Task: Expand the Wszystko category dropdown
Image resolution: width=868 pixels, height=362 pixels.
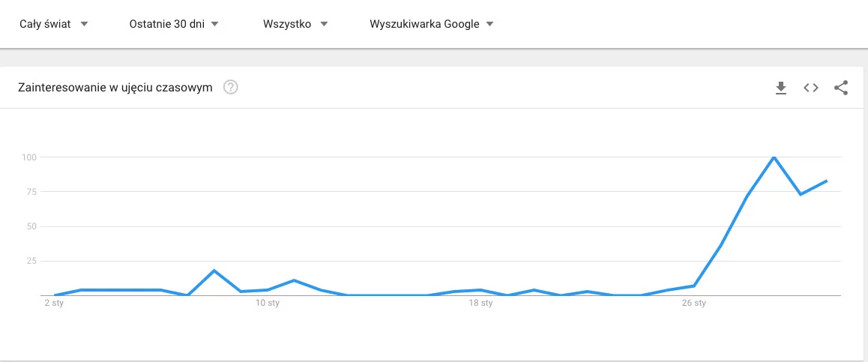Action: tap(296, 24)
